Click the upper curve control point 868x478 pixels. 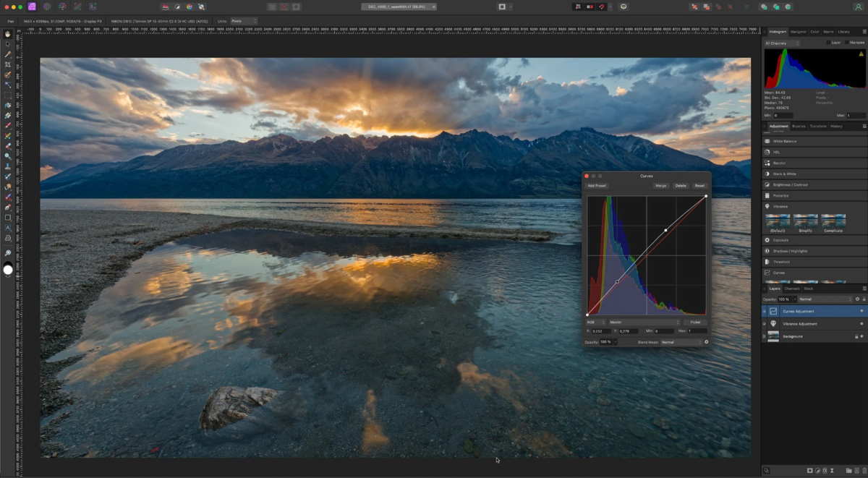(x=665, y=231)
